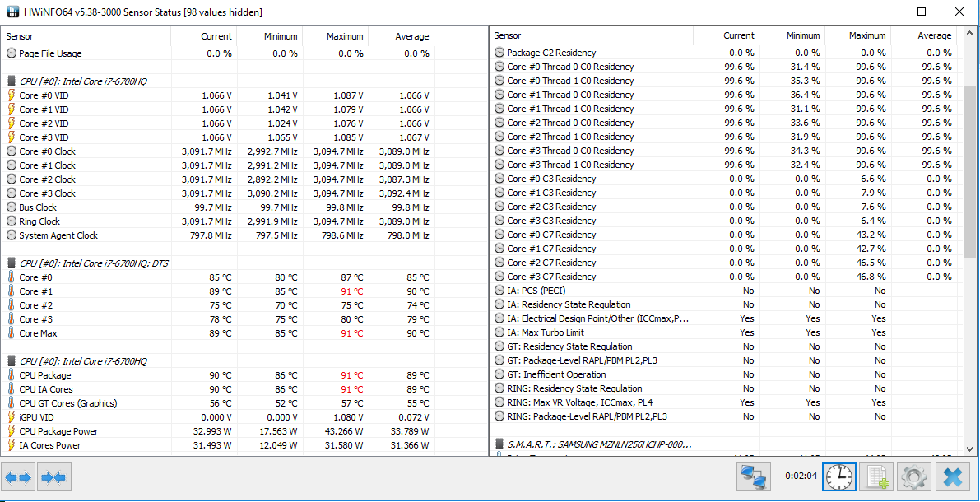Open sensor settings gear icon

point(913,478)
